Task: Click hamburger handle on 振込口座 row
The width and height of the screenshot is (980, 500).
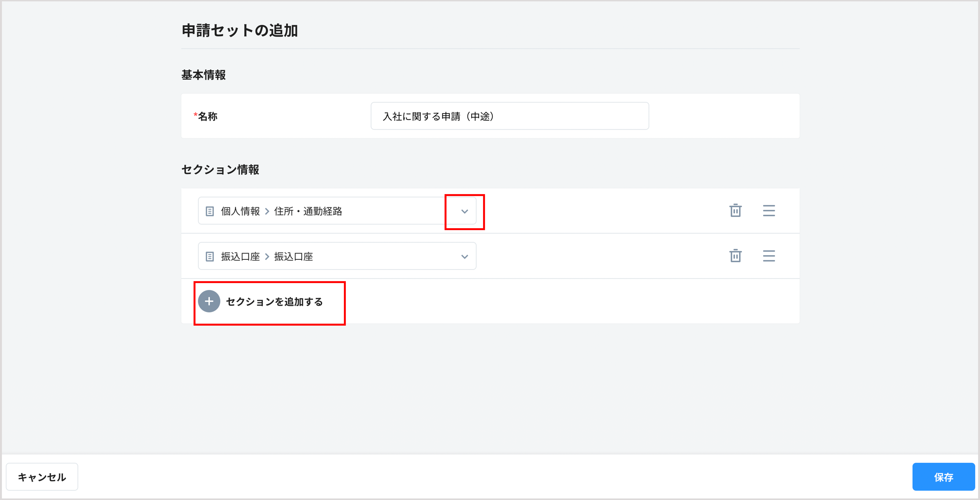Action: click(768, 256)
